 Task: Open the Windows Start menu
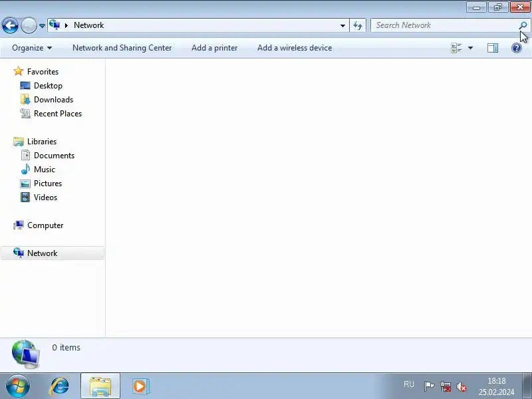point(18,386)
